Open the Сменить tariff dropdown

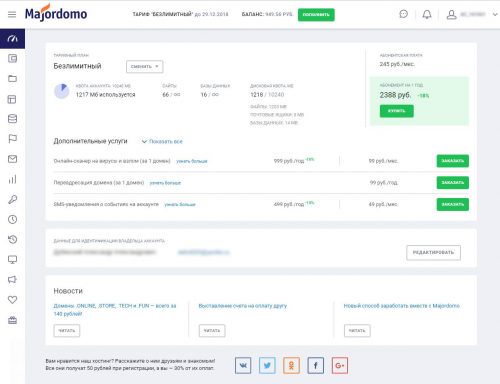point(145,66)
